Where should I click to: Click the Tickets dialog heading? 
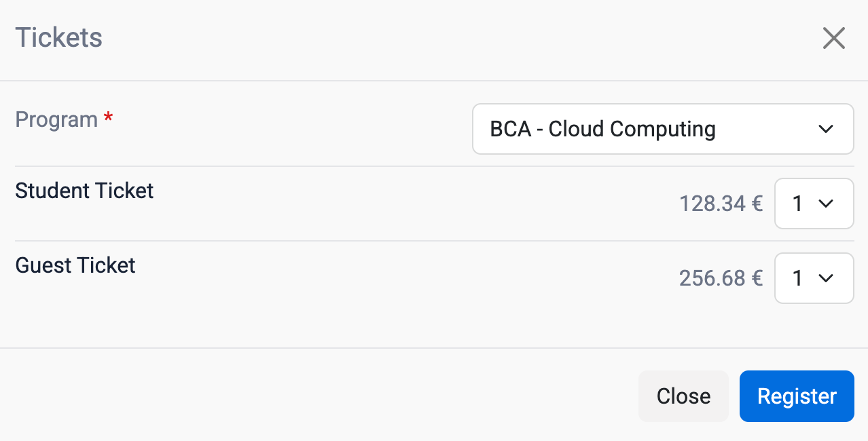click(x=59, y=37)
